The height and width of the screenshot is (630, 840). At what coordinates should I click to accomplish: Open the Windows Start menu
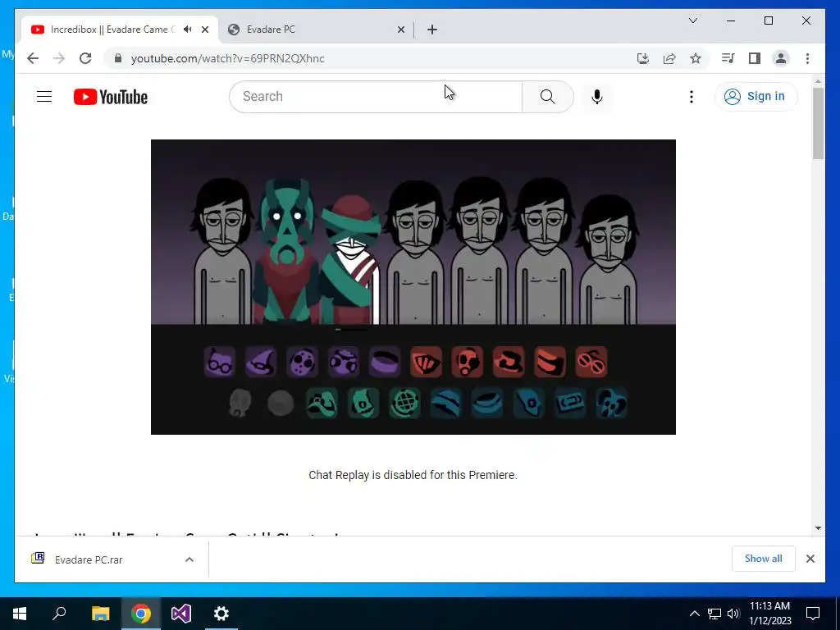[20, 614]
